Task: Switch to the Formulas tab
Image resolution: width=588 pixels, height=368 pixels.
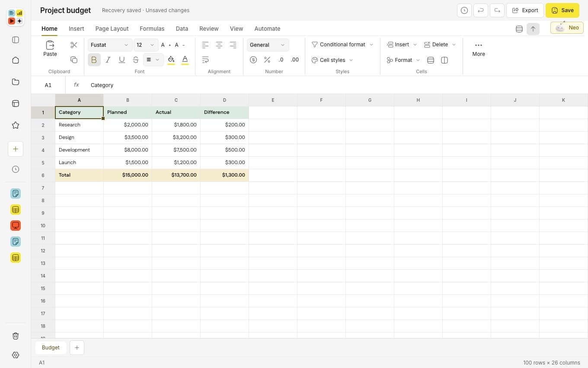Action: click(x=152, y=29)
